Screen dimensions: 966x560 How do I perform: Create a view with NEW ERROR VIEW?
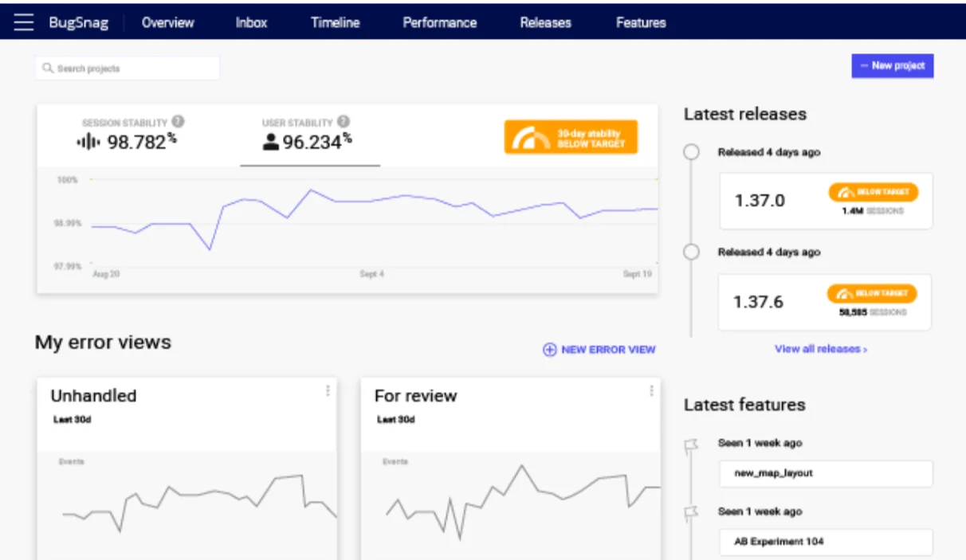coord(599,350)
